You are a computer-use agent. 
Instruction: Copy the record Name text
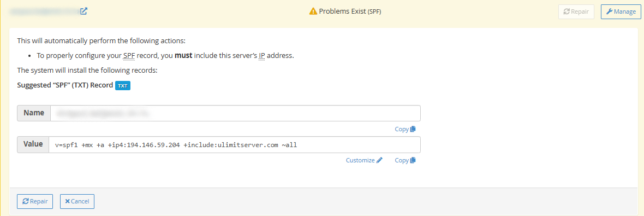(406, 129)
